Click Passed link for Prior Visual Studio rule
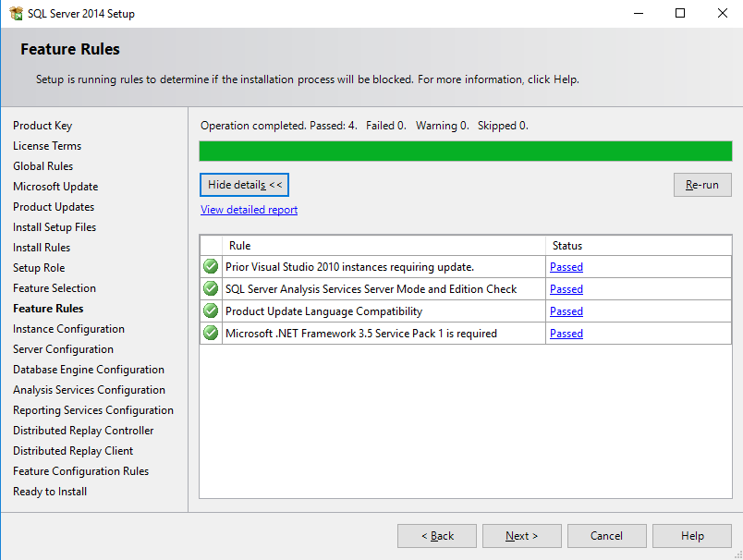The width and height of the screenshot is (743, 560). click(x=566, y=266)
